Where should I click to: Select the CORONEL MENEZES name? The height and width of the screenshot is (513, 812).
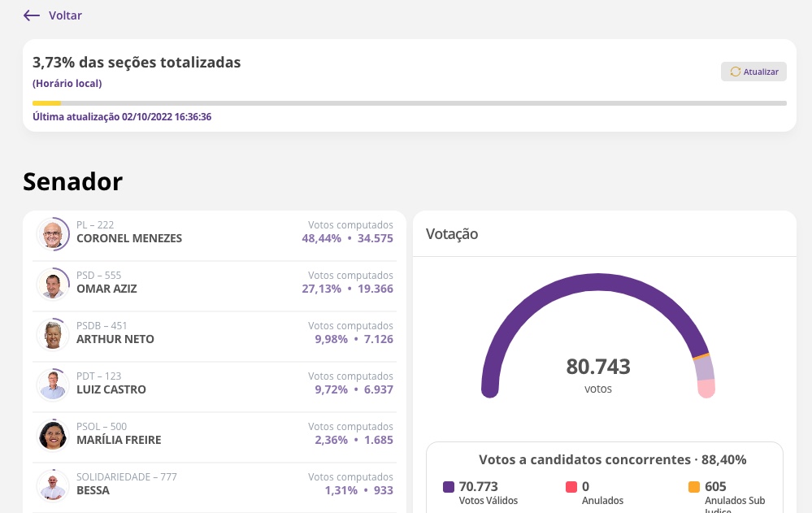(x=129, y=238)
